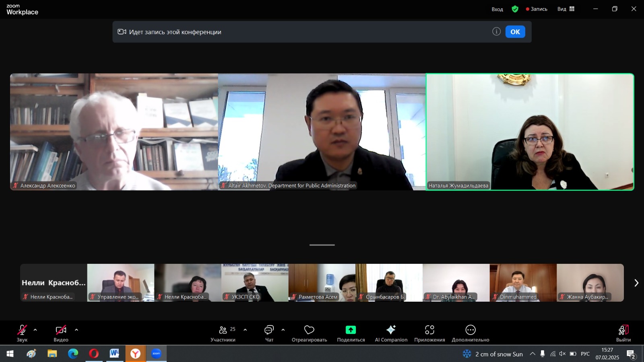Dismiss the recording notice with OK
This screenshot has width=644, height=362.
click(x=515, y=32)
